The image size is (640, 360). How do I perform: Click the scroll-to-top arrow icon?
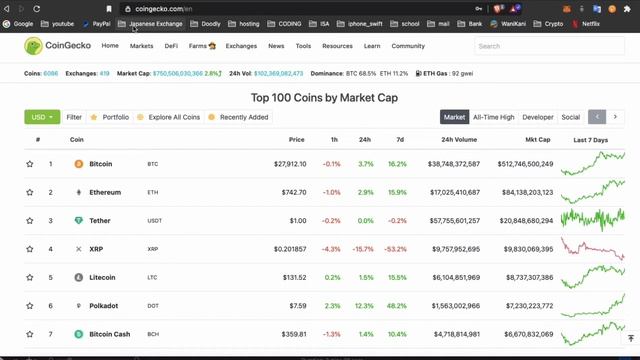point(631,338)
